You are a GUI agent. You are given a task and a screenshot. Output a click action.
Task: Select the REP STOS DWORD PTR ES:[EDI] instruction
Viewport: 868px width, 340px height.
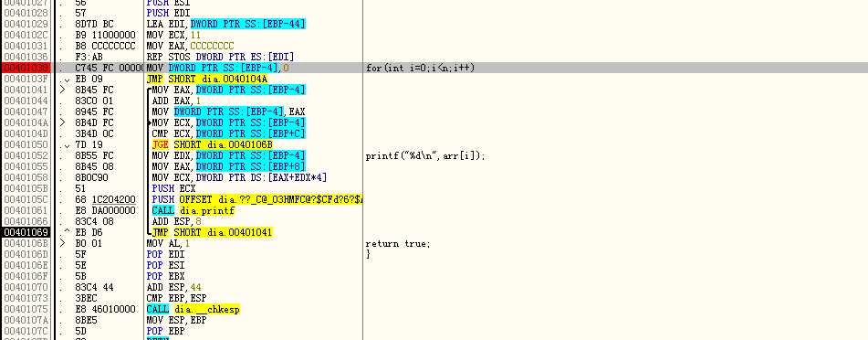tap(220, 57)
